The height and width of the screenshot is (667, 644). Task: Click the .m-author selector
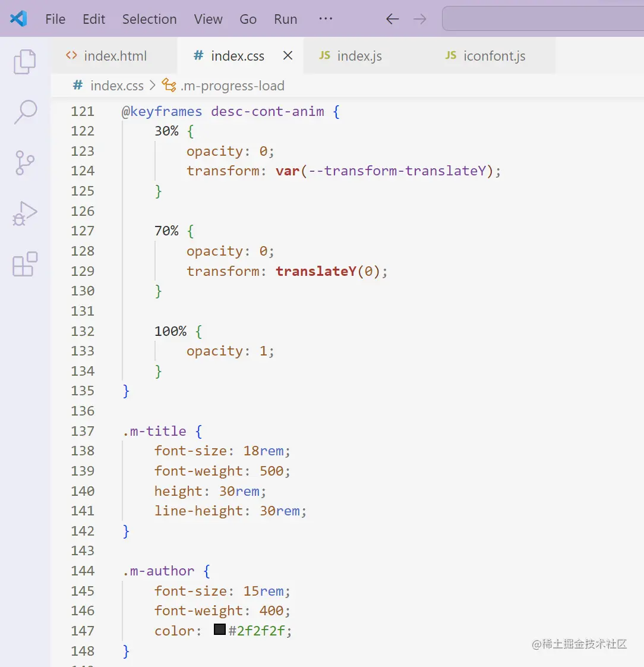[158, 571]
